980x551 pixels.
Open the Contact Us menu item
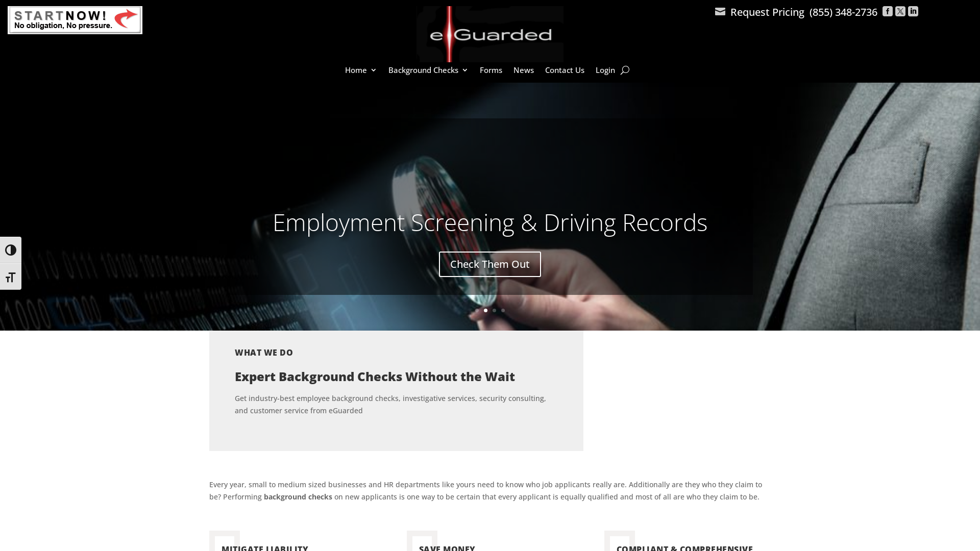pyautogui.click(x=564, y=69)
